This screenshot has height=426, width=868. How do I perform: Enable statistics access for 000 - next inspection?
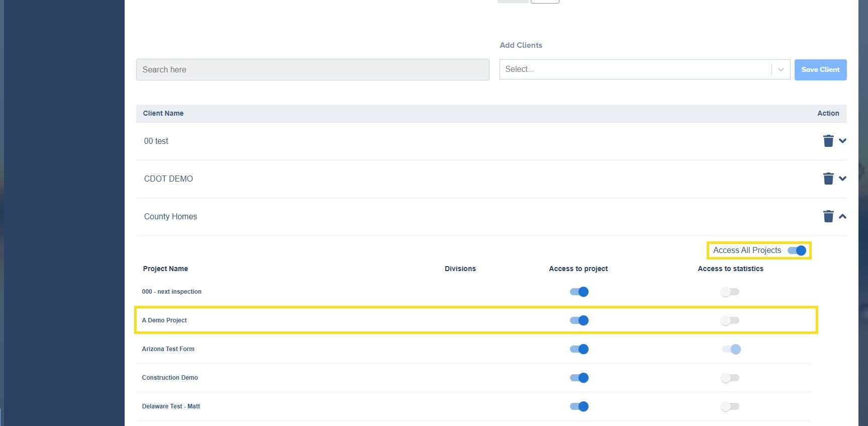click(x=730, y=292)
